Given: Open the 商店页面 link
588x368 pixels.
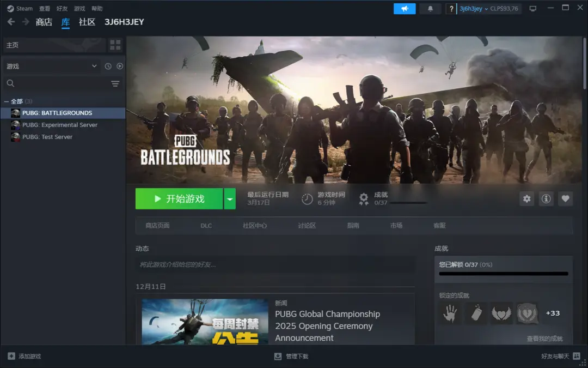Looking at the screenshot, I should tap(157, 225).
